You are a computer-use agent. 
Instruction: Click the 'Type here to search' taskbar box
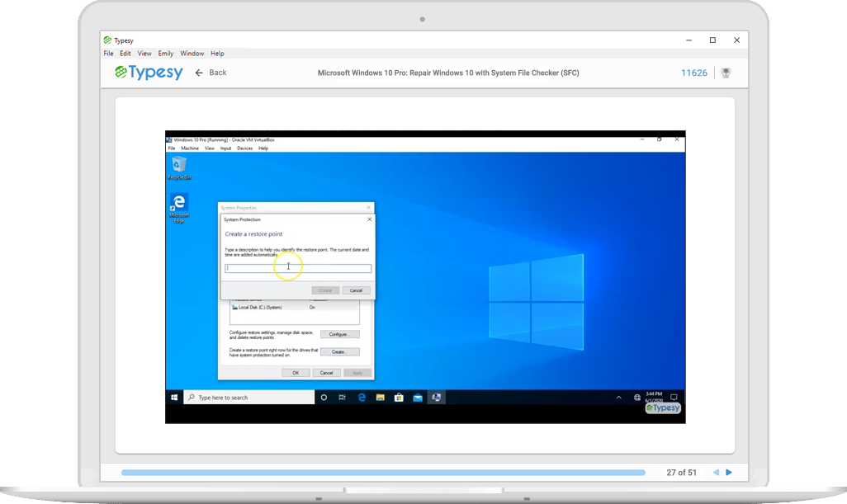249,397
